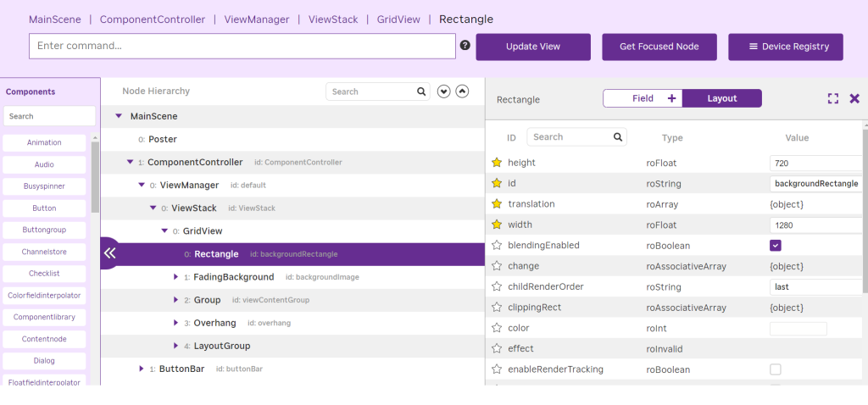
Task: Go to ViewManager breadcrumb
Action: pyautogui.click(x=257, y=19)
